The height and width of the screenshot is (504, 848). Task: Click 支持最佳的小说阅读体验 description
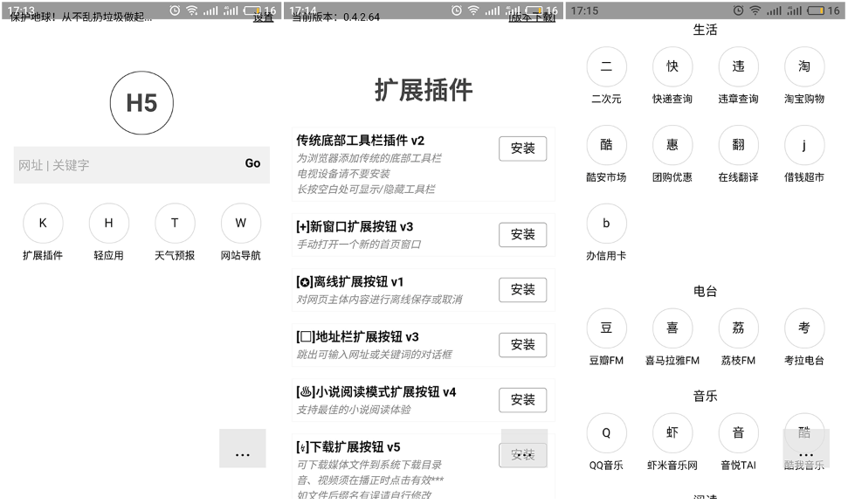[354, 410]
